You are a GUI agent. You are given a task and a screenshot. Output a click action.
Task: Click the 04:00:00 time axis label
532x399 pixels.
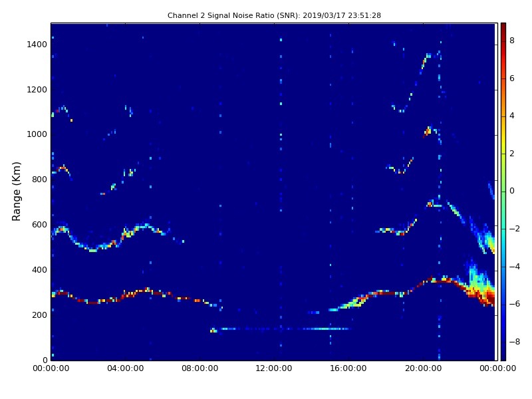pyautogui.click(x=125, y=368)
